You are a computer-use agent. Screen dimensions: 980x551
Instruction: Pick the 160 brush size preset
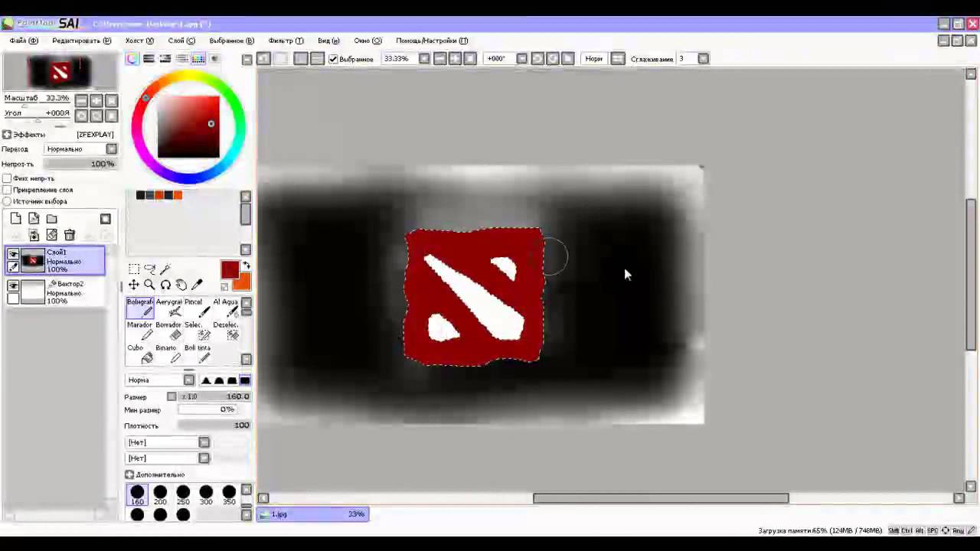click(x=137, y=495)
